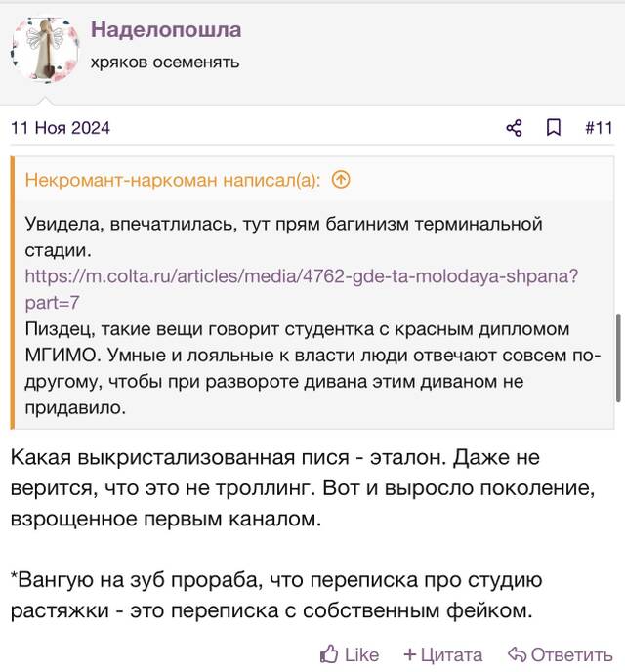Screen dimensions: 625x672
Task: Click the reply arrow icon beside Ответить
Action: pos(517,654)
